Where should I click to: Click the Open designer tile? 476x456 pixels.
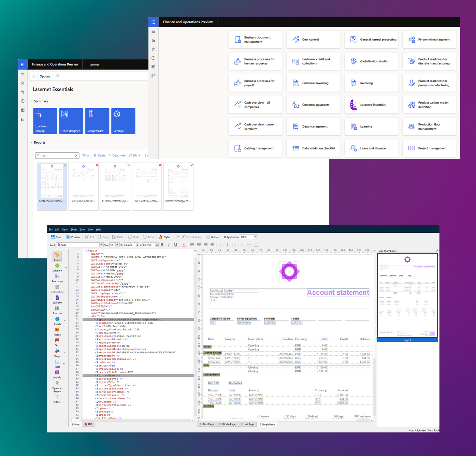[71, 121]
